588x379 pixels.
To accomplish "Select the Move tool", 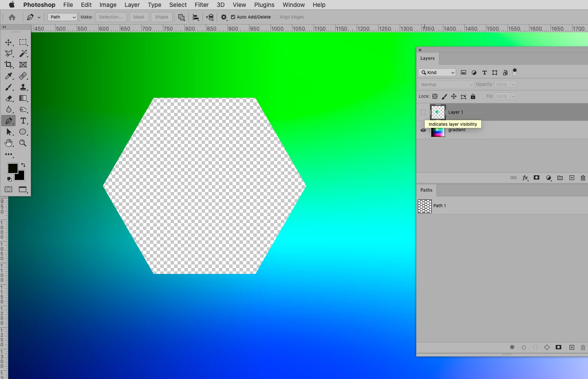I will [9, 42].
